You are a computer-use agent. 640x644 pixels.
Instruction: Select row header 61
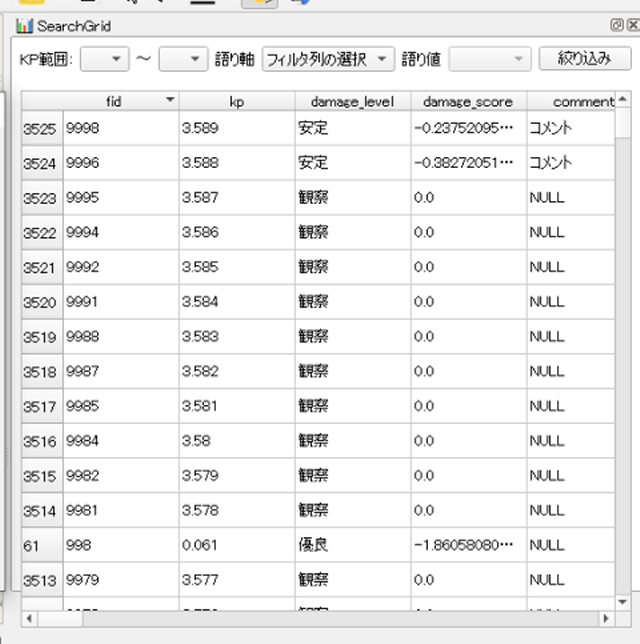coord(41,545)
